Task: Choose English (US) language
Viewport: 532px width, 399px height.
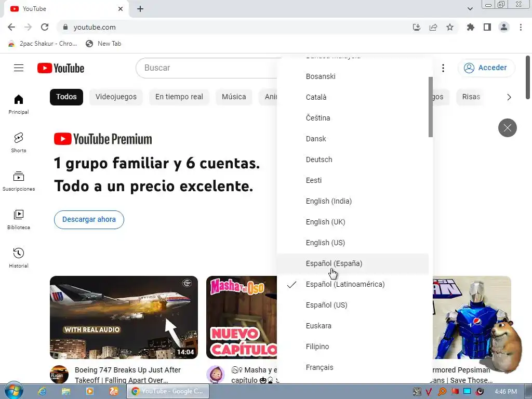Action: click(x=353, y=243)
